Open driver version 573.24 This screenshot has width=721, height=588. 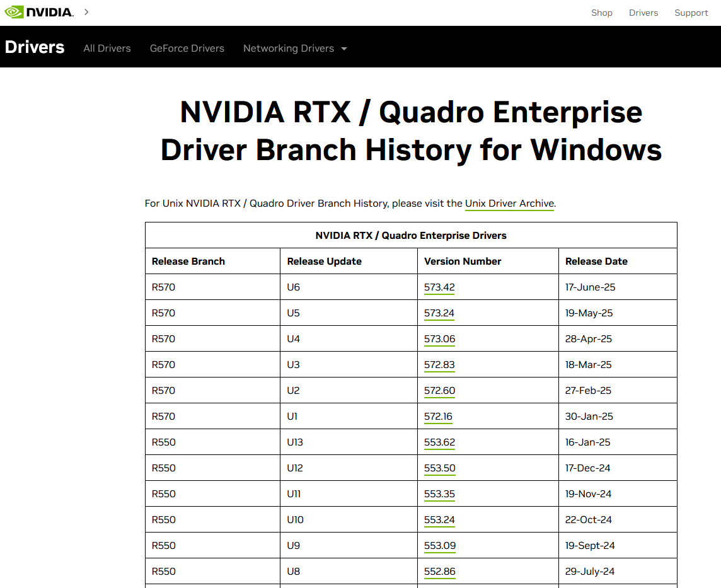tap(439, 313)
